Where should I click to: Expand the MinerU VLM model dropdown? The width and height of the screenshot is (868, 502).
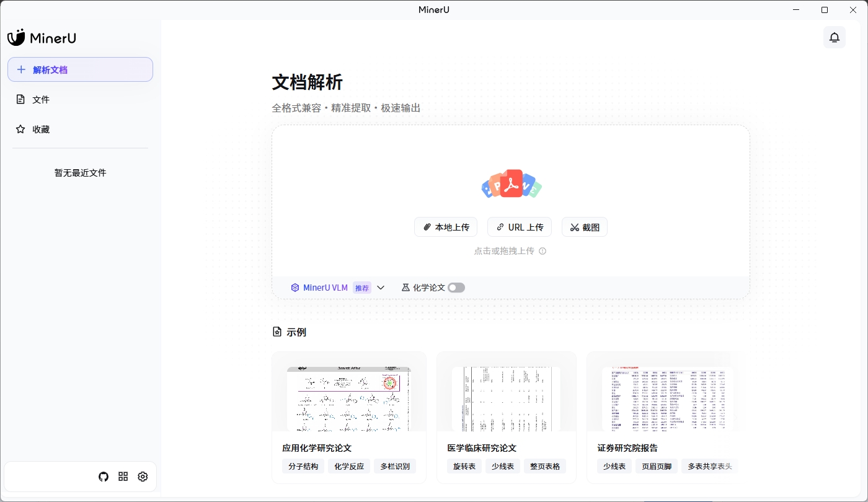(381, 288)
